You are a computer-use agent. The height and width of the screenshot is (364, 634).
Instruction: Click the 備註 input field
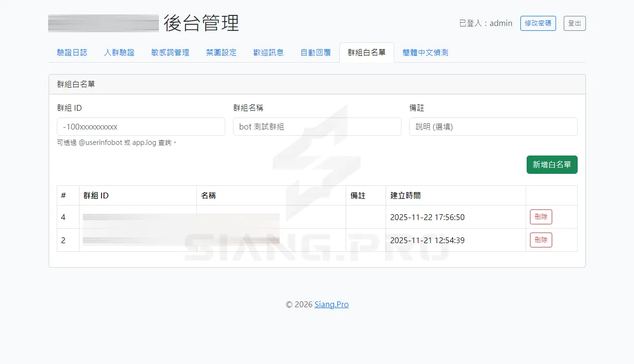pyautogui.click(x=493, y=127)
